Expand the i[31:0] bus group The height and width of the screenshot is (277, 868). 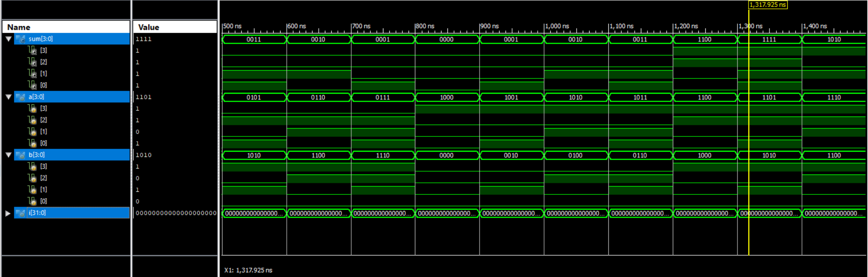pos(8,213)
